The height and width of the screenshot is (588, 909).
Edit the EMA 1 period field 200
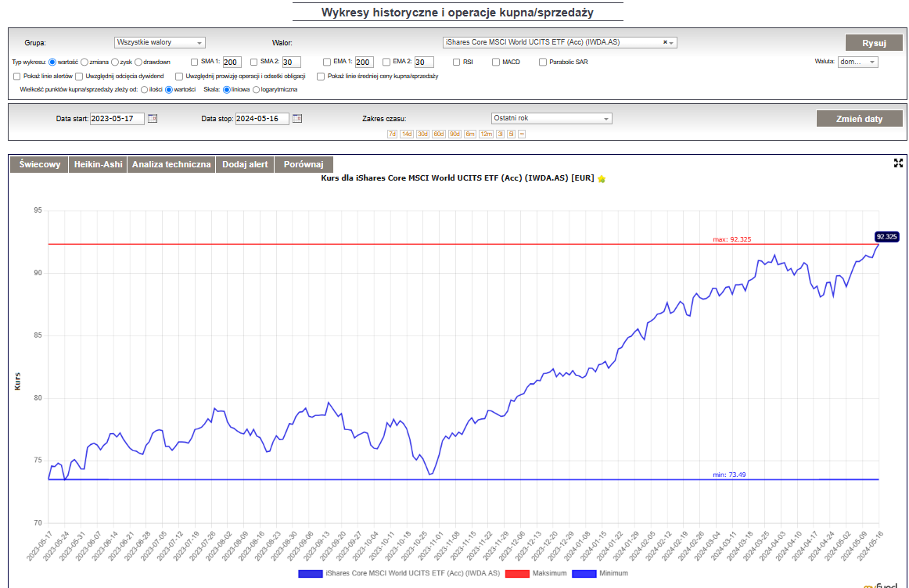click(364, 62)
